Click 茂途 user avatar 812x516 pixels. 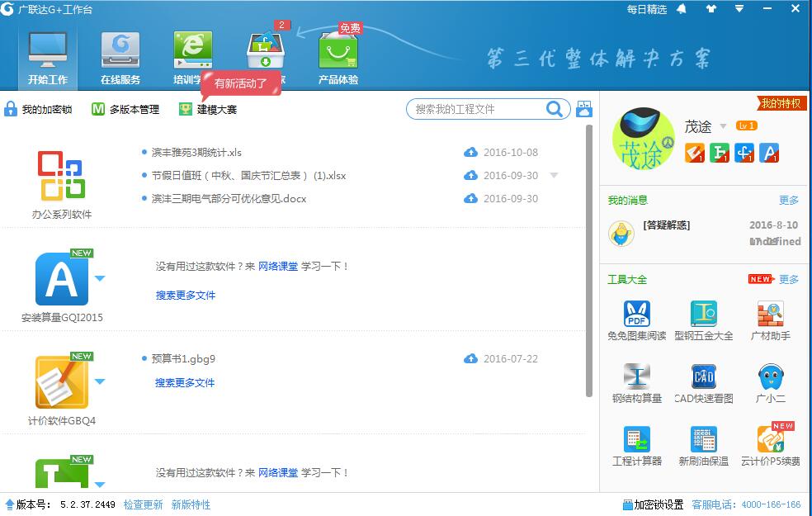[643, 139]
